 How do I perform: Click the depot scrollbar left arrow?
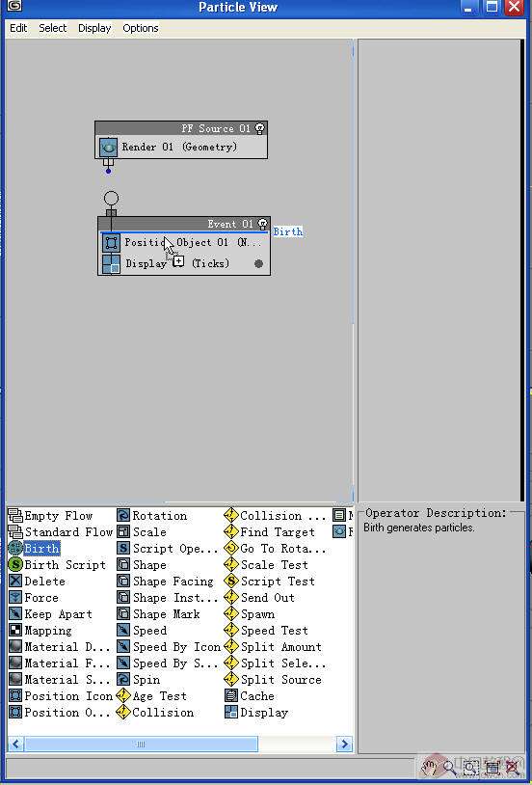[15, 744]
